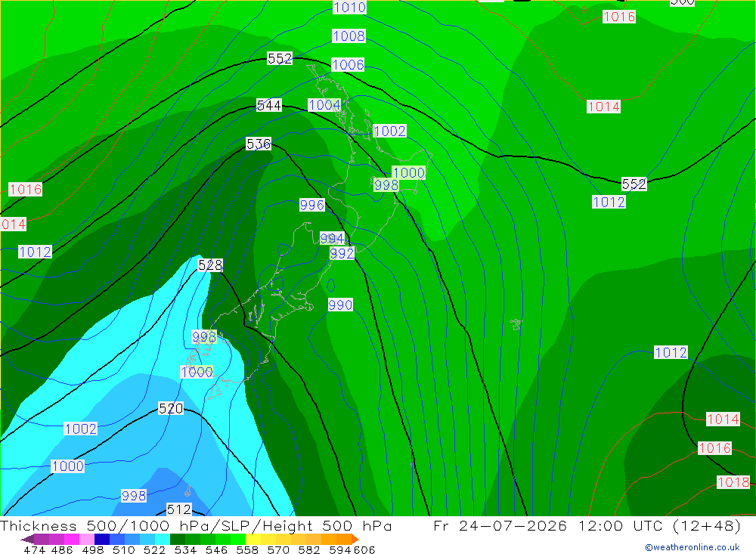
Task: Click the blue 990 isobar label
Action: click(x=340, y=305)
